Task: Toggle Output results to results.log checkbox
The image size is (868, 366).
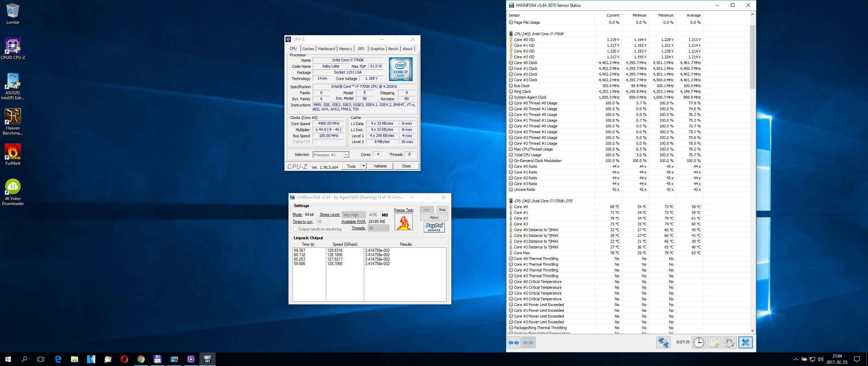Action: click(x=296, y=229)
